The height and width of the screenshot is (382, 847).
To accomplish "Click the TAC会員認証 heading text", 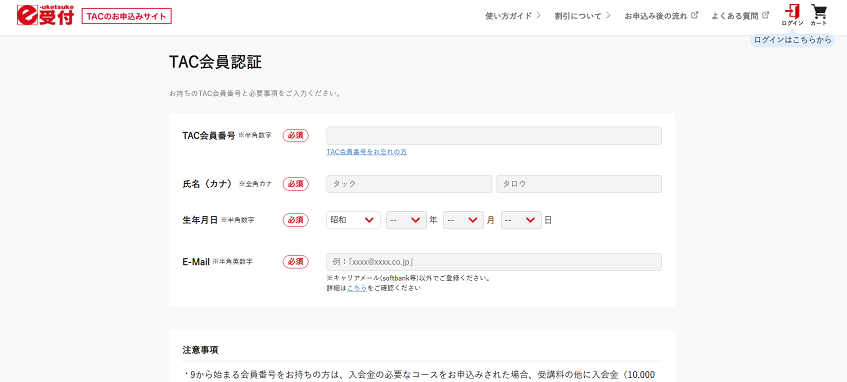I will coord(216,63).
